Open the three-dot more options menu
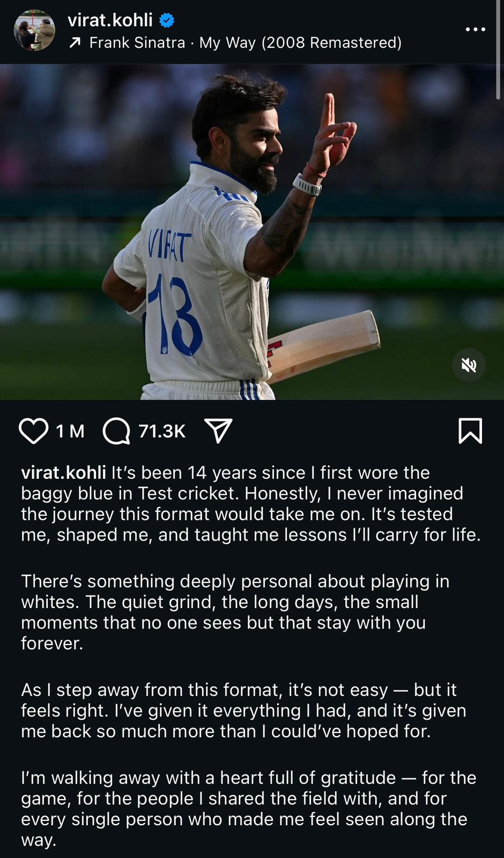Image resolution: width=504 pixels, height=858 pixels. pyautogui.click(x=475, y=29)
